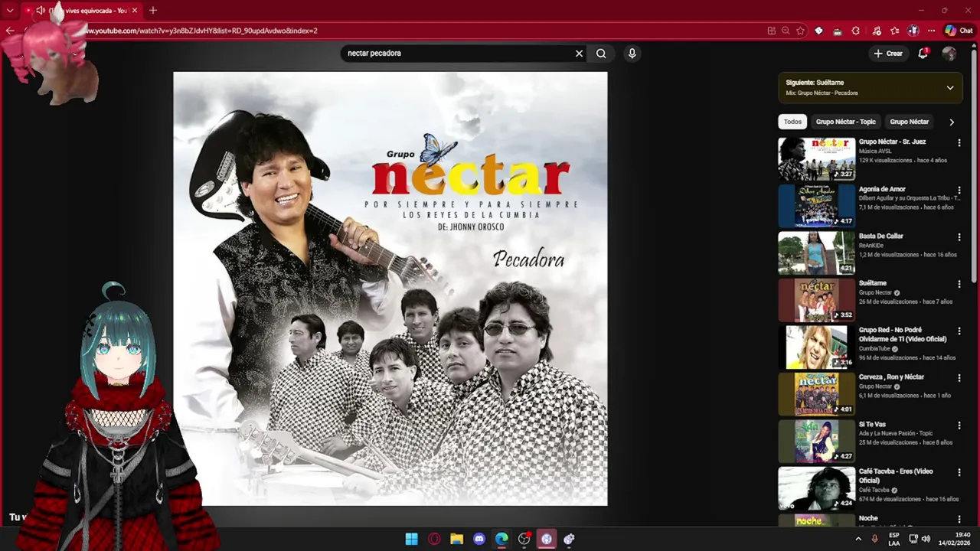Open options menu for 'Agonia de Amor'
The image size is (980, 551).
pos(959,190)
